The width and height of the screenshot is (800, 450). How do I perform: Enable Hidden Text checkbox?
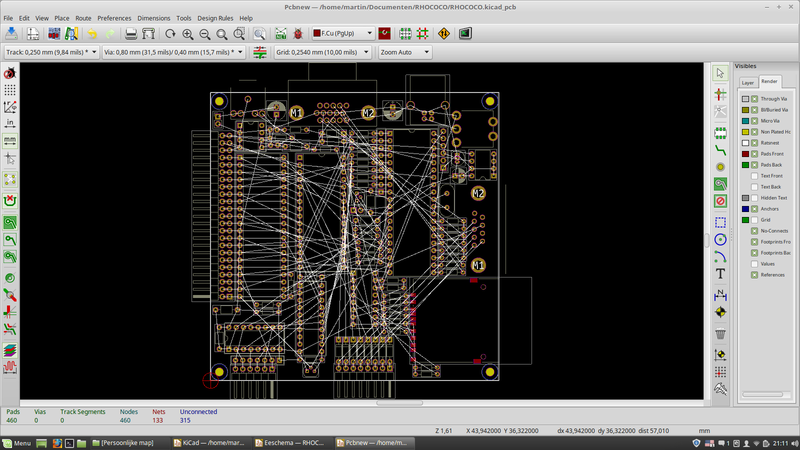(754, 198)
